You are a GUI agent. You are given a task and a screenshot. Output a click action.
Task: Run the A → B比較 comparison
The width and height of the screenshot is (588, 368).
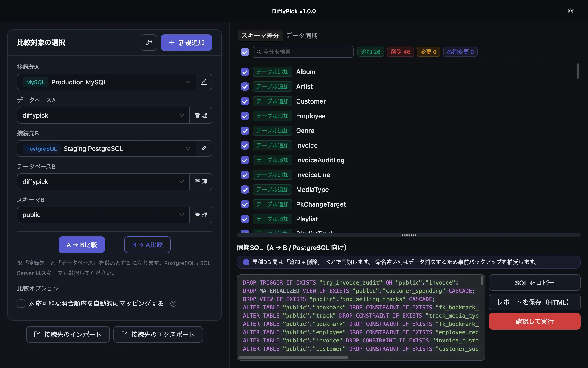click(82, 245)
